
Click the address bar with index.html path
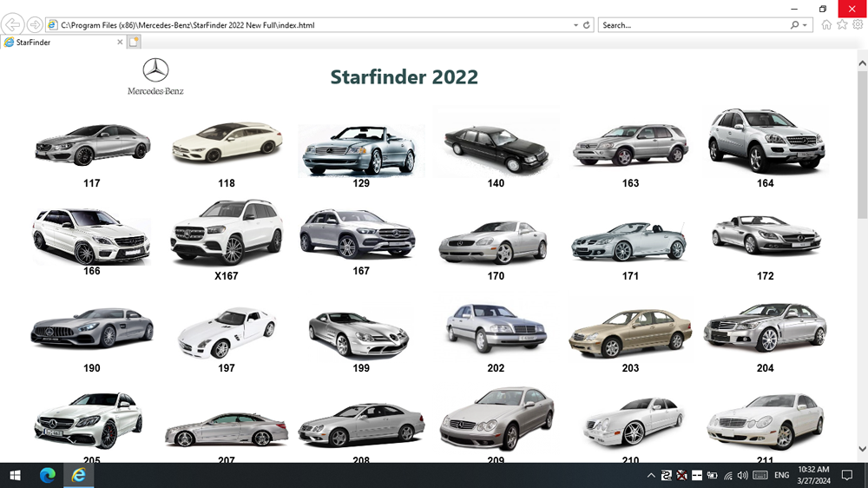[310, 25]
